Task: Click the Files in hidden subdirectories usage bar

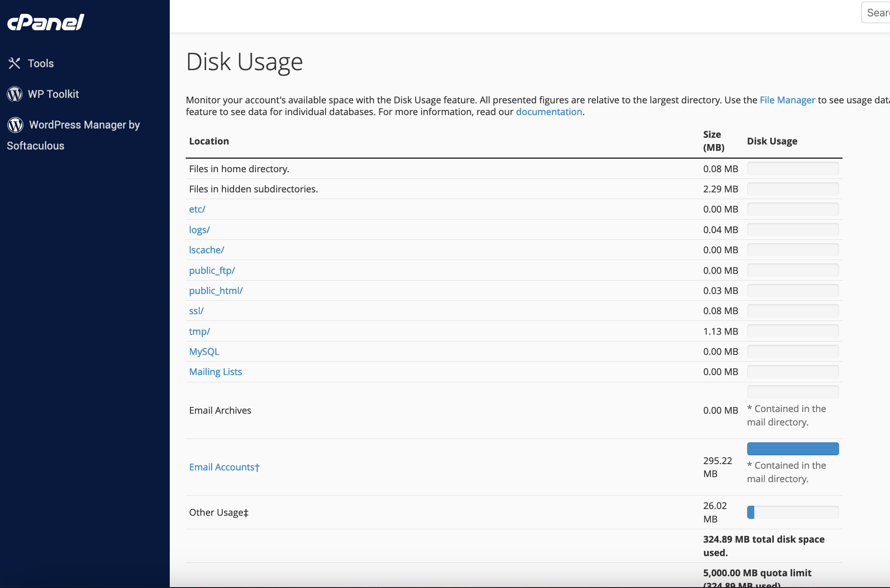Action: tap(793, 189)
